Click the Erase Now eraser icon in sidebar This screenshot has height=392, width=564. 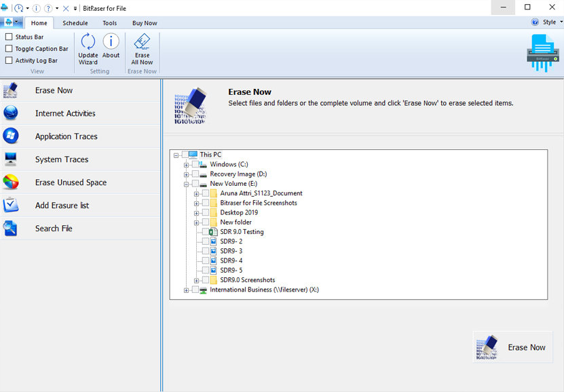(x=10, y=90)
